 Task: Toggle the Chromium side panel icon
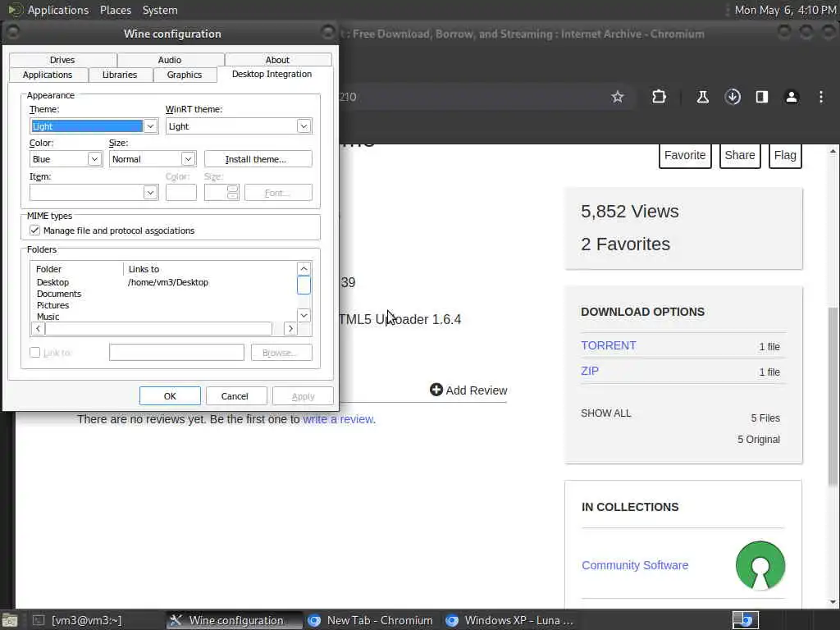click(762, 97)
